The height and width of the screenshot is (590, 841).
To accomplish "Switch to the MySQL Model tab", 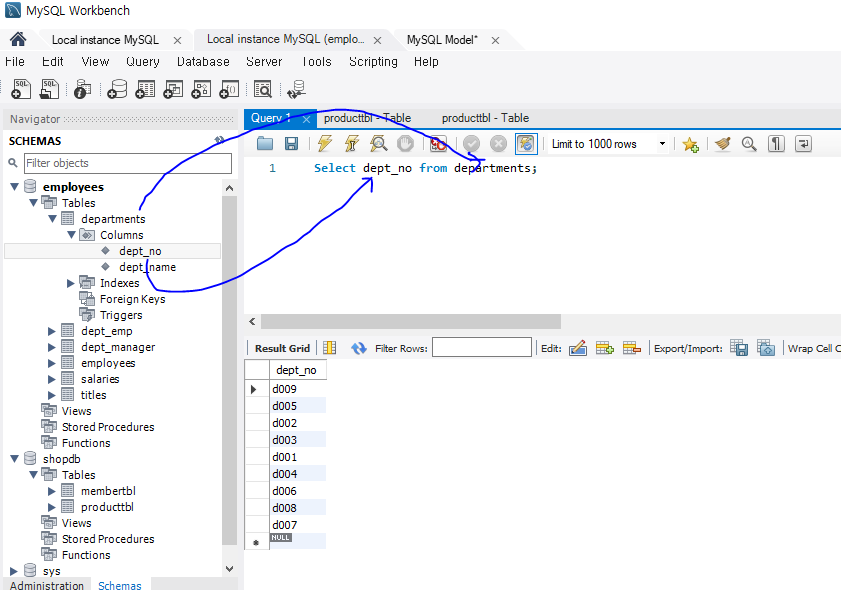I will [442, 40].
